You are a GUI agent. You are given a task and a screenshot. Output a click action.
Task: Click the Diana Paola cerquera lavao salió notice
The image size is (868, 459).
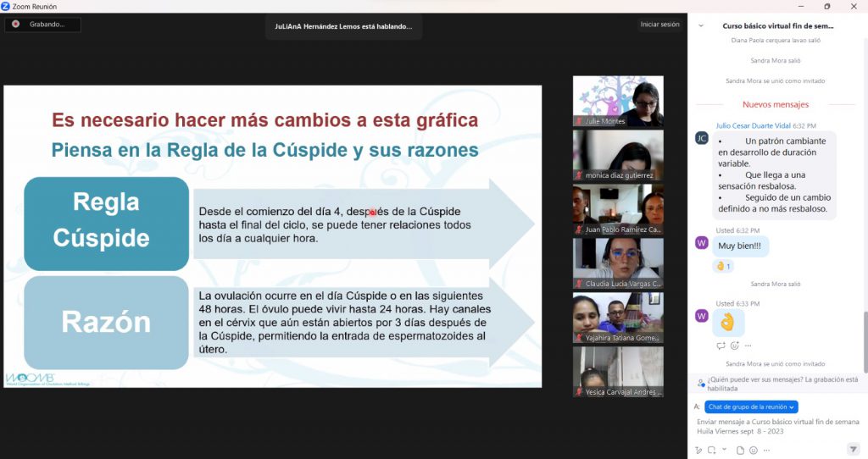pos(776,41)
